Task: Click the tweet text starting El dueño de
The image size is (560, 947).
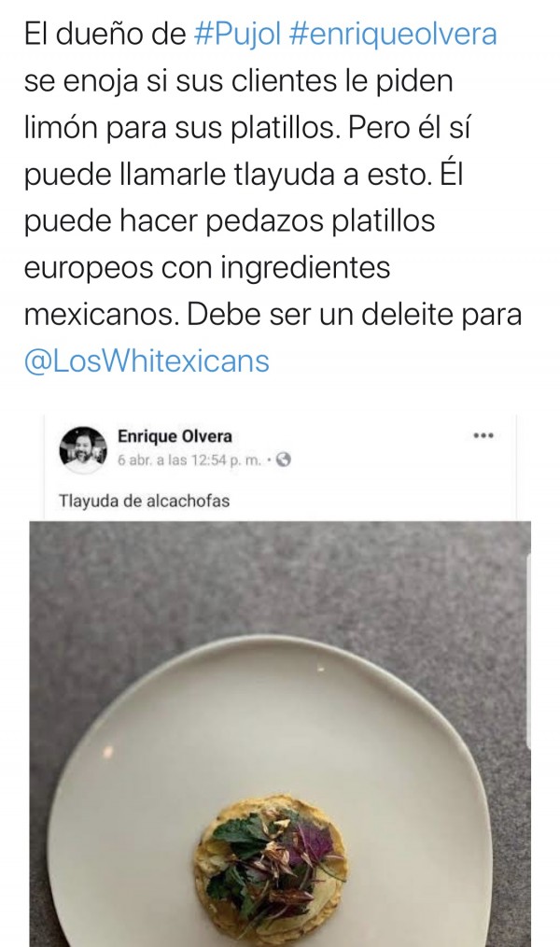Action: [x=272, y=198]
